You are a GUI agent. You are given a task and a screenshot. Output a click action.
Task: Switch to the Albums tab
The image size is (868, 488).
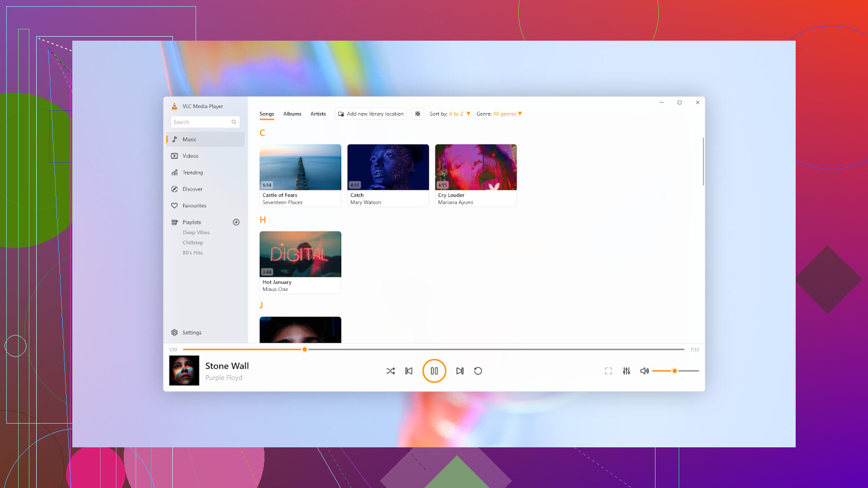tap(292, 114)
